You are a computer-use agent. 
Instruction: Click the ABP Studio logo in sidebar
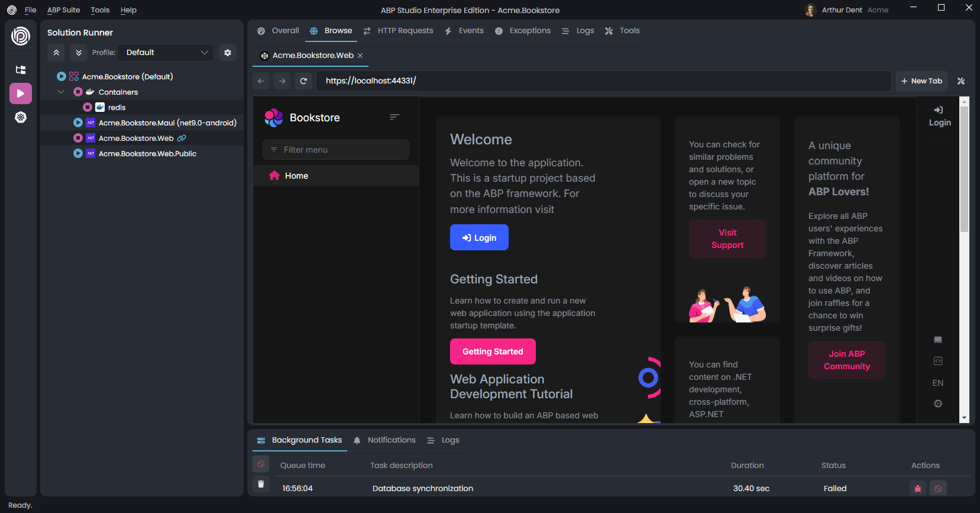pyautogui.click(x=21, y=36)
